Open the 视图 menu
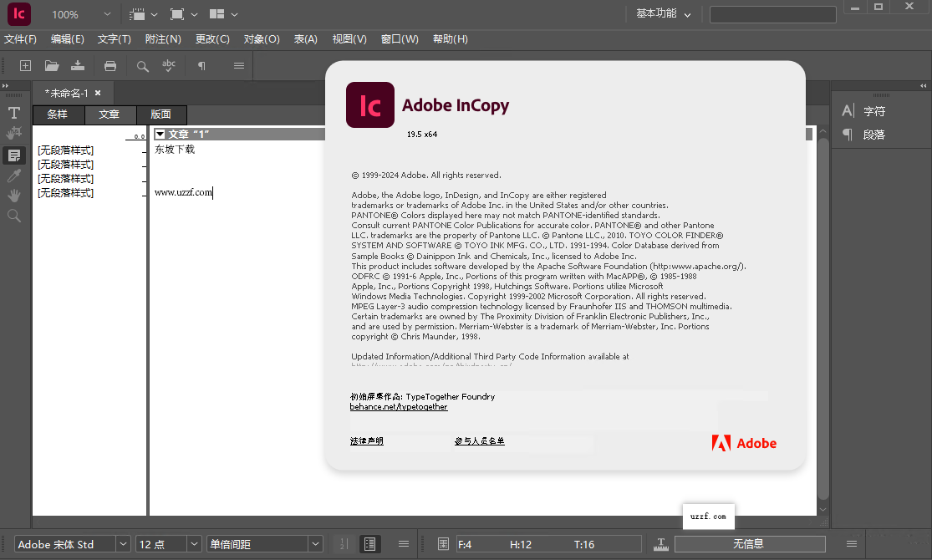Image resolution: width=932 pixels, height=560 pixels. (349, 38)
